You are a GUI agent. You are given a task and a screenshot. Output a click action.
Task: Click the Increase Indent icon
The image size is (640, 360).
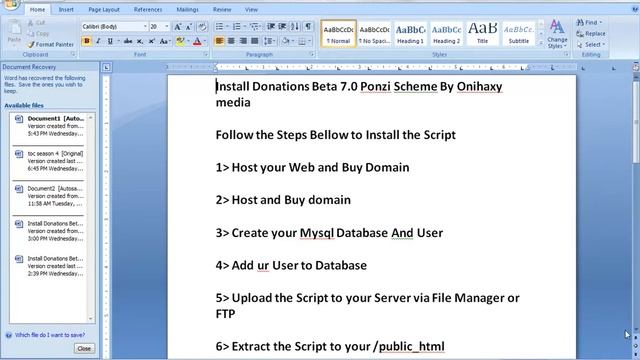[x=282, y=27]
